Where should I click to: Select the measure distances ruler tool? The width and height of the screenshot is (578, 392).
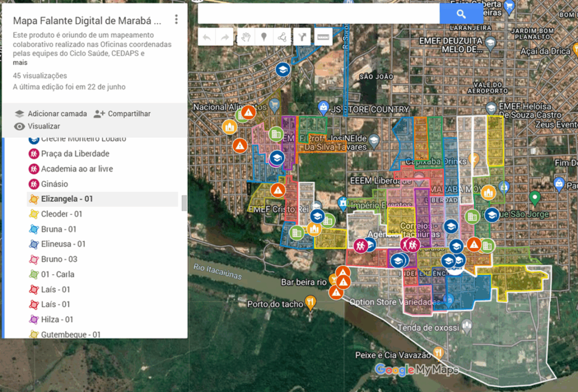(323, 37)
